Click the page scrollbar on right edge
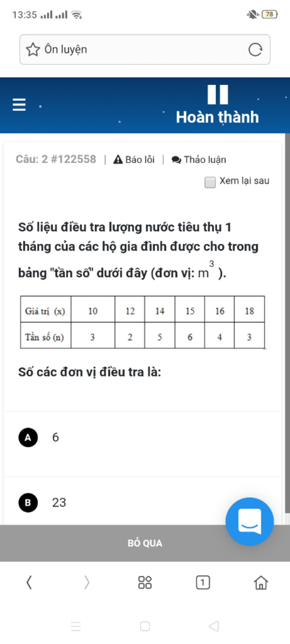 [287, 323]
